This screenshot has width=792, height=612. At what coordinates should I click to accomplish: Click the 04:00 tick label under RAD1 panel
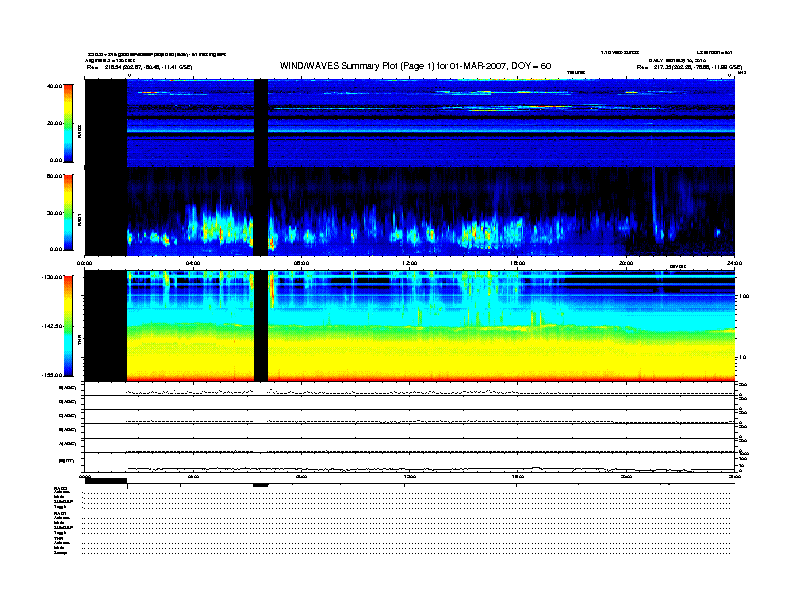(192, 263)
